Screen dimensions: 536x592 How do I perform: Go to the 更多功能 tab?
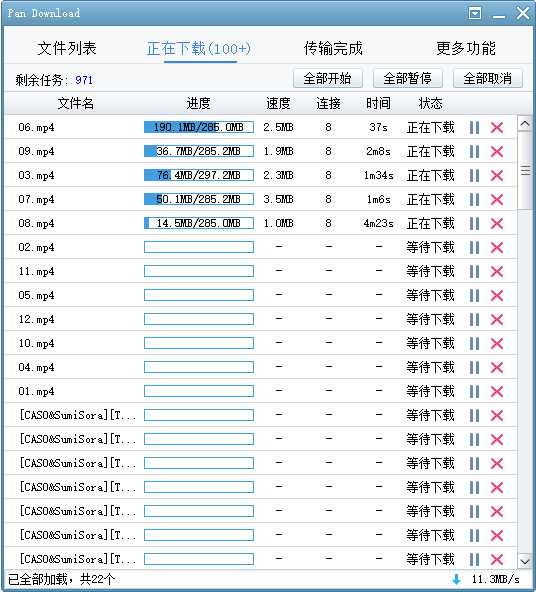[x=466, y=48]
